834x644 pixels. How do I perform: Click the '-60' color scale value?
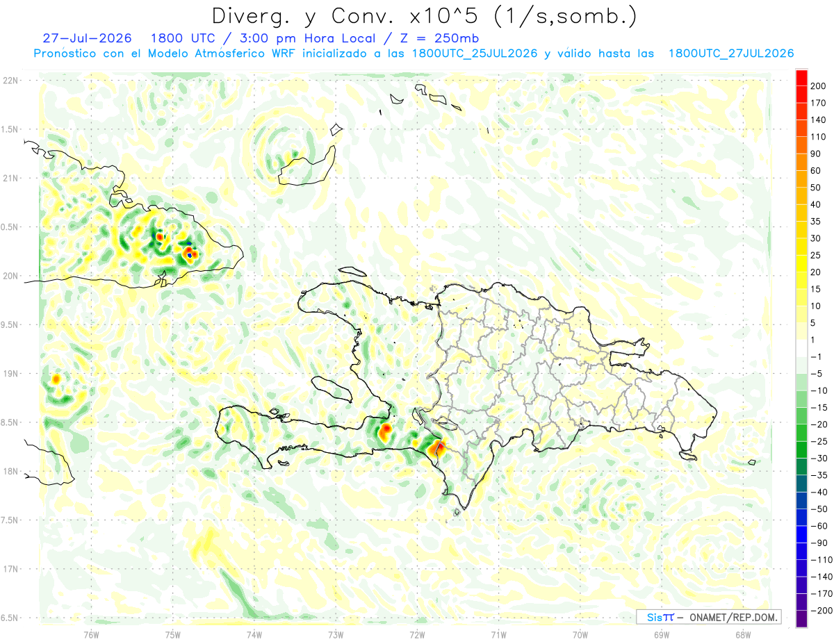click(819, 526)
